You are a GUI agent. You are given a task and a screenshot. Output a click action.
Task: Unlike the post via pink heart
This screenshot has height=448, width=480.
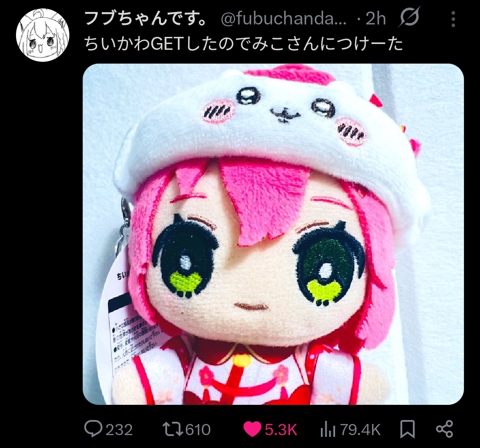[252, 429]
